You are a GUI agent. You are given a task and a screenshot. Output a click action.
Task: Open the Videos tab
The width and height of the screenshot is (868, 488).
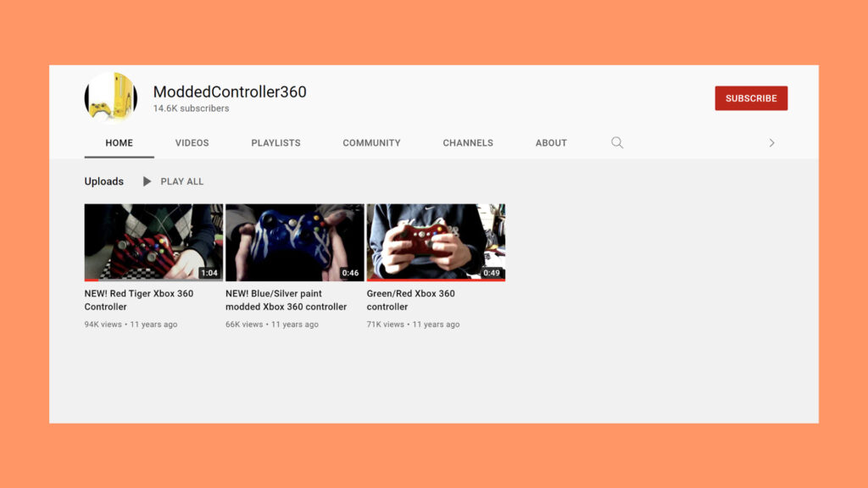(192, 142)
